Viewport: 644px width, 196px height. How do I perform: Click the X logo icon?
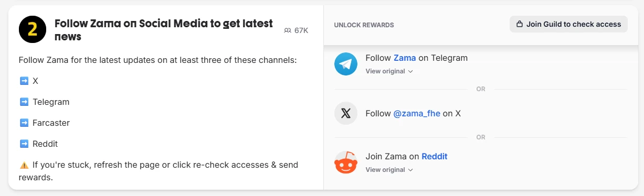pyautogui.click(x=345, y=113)
